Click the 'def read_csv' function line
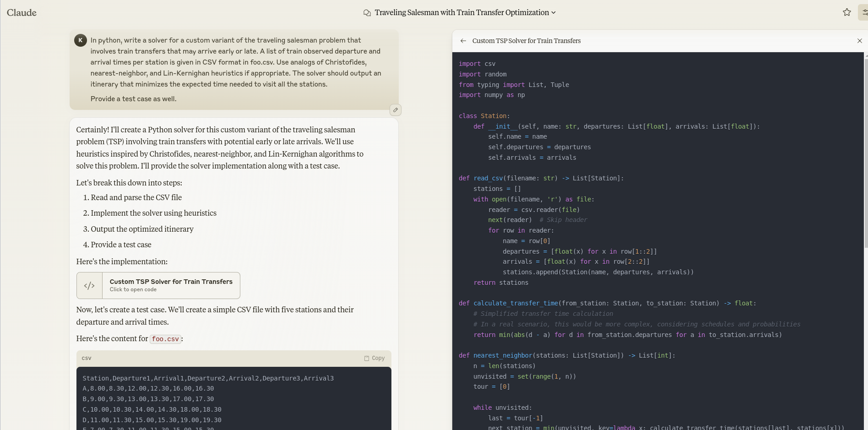The height and width of the screenshot is (430, 868). 541,178
